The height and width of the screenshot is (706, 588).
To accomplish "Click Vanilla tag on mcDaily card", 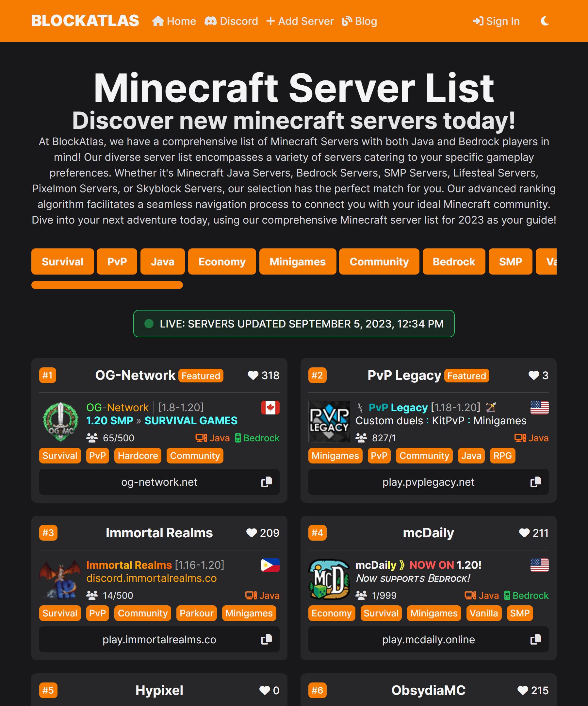I will [484, 613].
